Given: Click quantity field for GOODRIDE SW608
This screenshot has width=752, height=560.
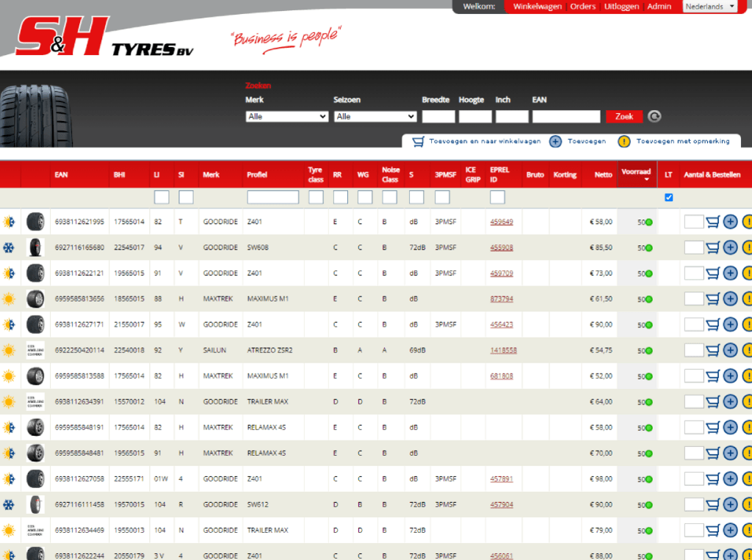Looking at the screenshot, I should (693, 247).
